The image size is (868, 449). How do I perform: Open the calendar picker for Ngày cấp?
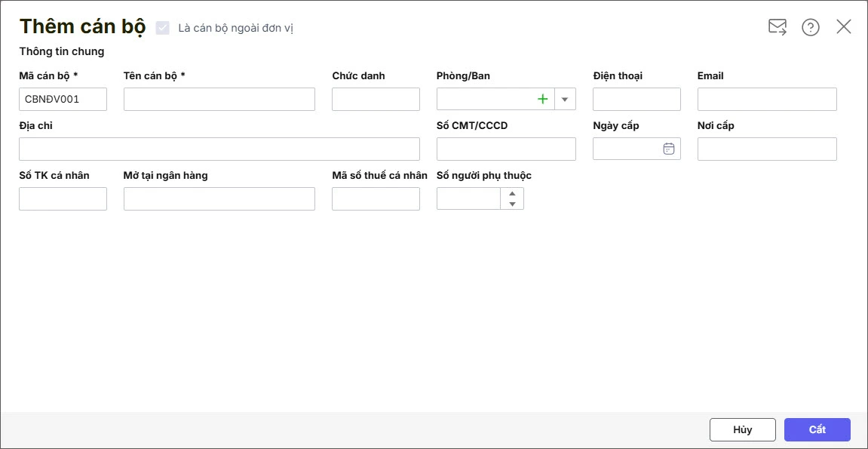(x=668, y=149)
